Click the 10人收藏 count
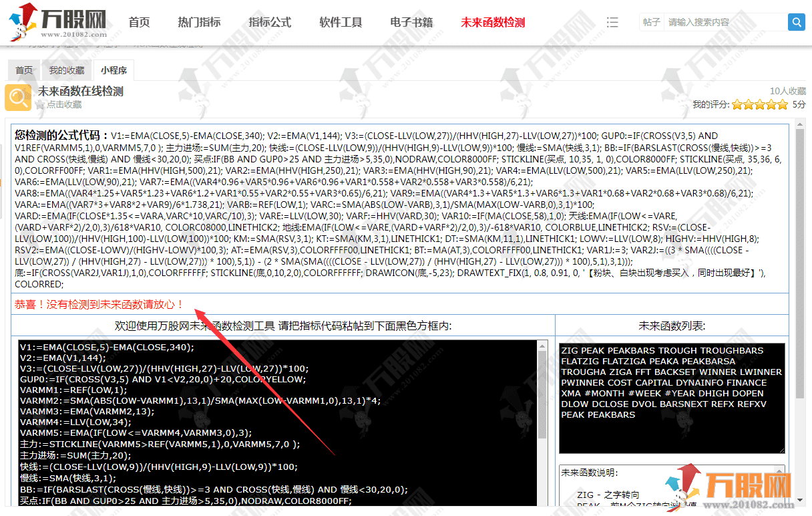812x516 pixels. 788,91
